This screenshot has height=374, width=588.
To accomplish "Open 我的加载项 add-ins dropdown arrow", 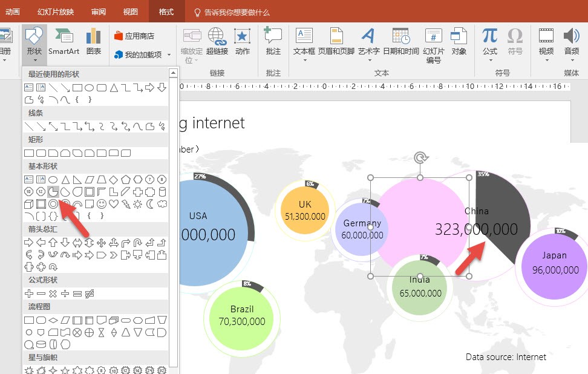I will click(x=169, y=54).
